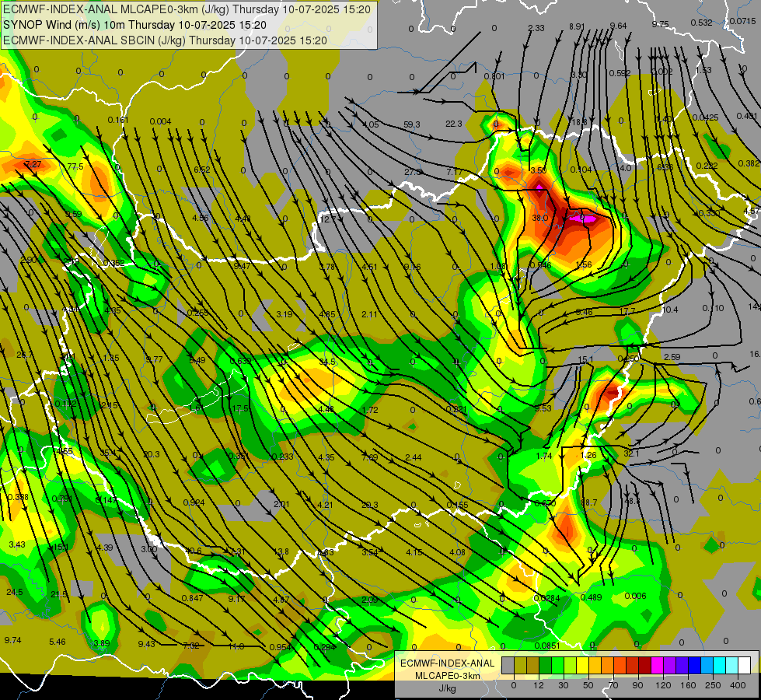
Task: Click the pure yellow legend swatch
Action: coord(582,666)
